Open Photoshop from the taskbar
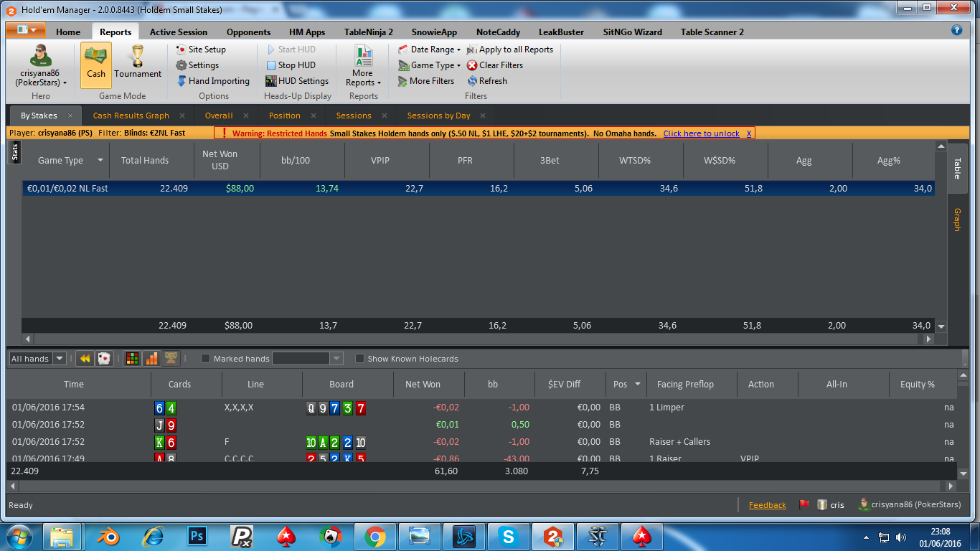The image size is (980, 551). pos(197,536)
